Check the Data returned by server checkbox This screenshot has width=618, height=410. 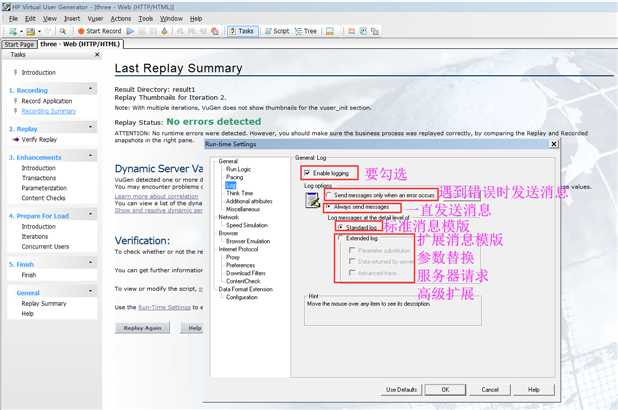[x=352, y=261]
